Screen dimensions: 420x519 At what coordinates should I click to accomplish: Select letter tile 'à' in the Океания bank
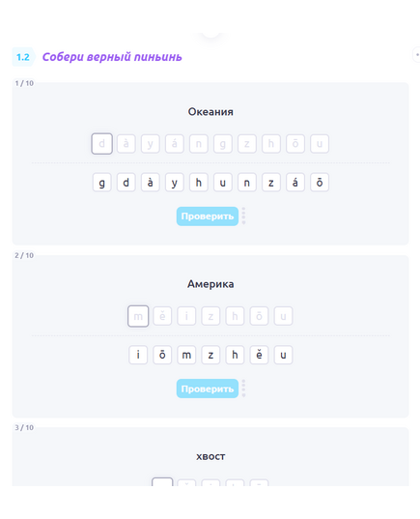pyautogui.click(x=151, y=183)
